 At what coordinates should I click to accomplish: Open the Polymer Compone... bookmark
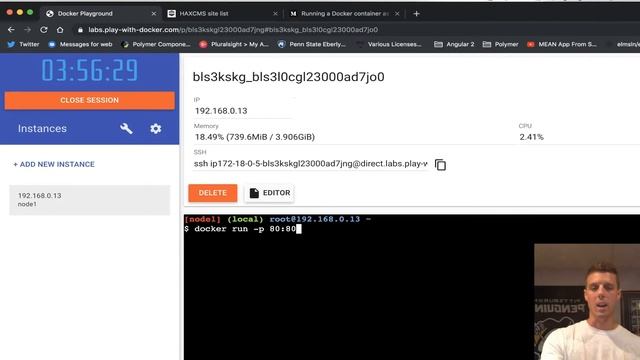tap(156, 44)
